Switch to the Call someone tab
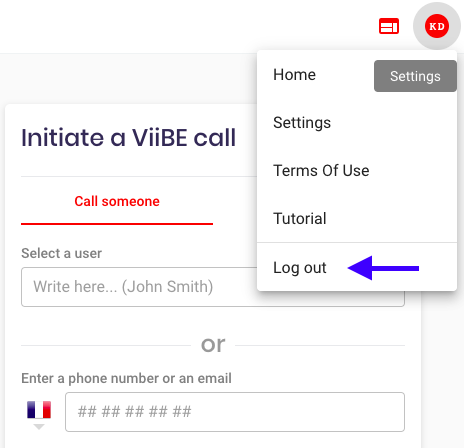The image size is (464, 448). pyautogui.click(x=117, y=201)
